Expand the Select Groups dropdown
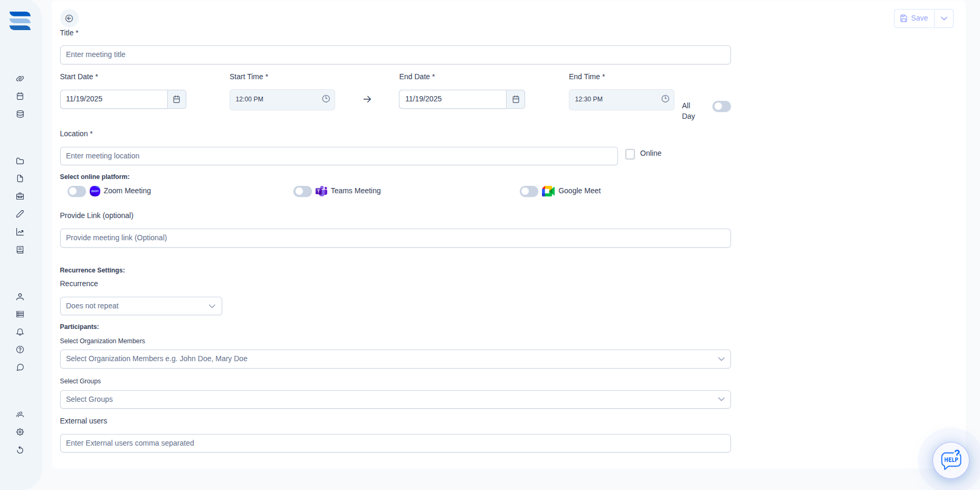Image resolution: width=980 pixels, height=490 pixels. 395,400
